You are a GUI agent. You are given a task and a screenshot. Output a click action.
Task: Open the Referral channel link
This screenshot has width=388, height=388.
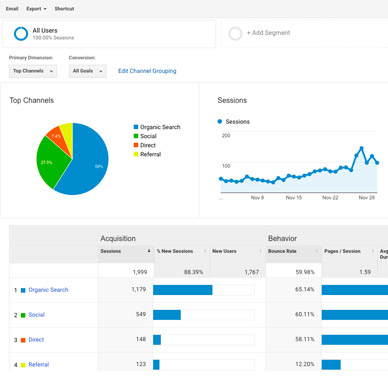(x=39, y=365)
